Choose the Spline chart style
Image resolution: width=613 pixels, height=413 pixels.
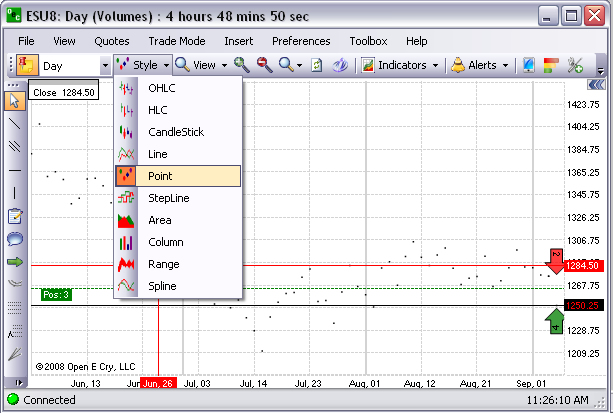tap(178, 286)
